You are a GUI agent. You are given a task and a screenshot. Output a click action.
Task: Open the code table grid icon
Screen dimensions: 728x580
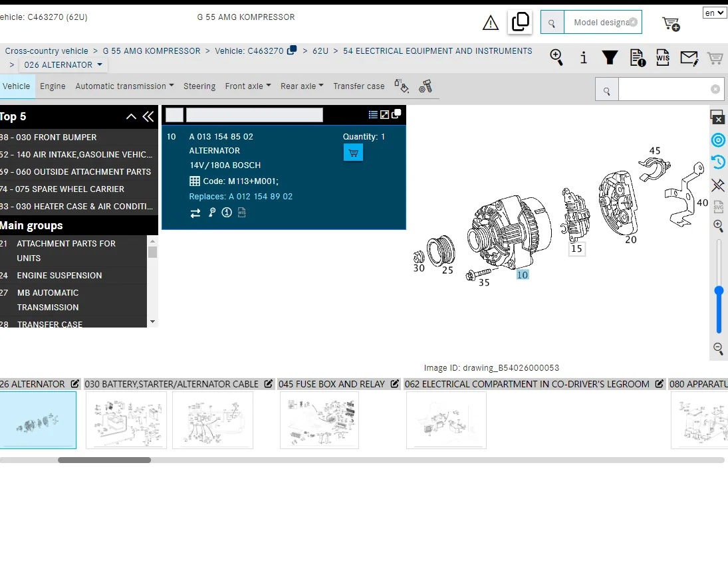[195, 181]
